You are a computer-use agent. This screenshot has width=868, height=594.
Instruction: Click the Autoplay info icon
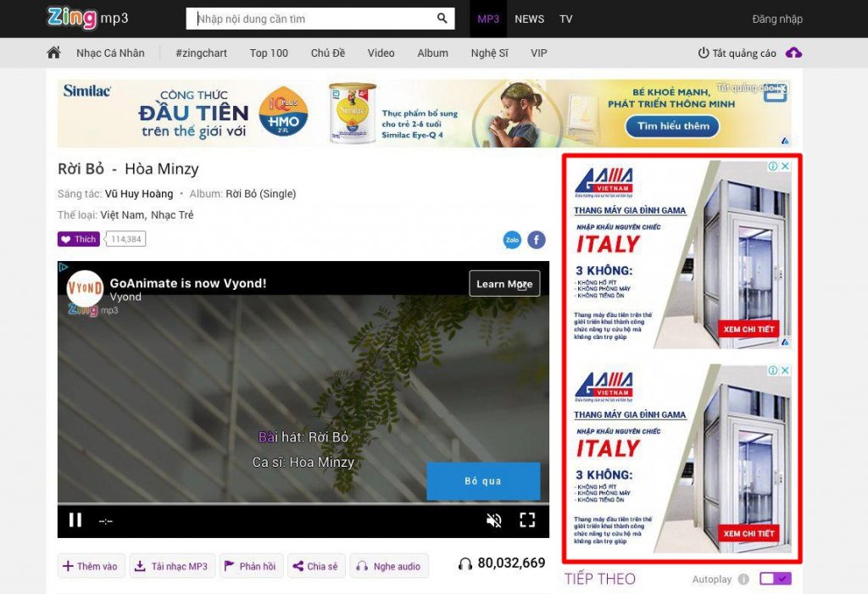point(743,579)
